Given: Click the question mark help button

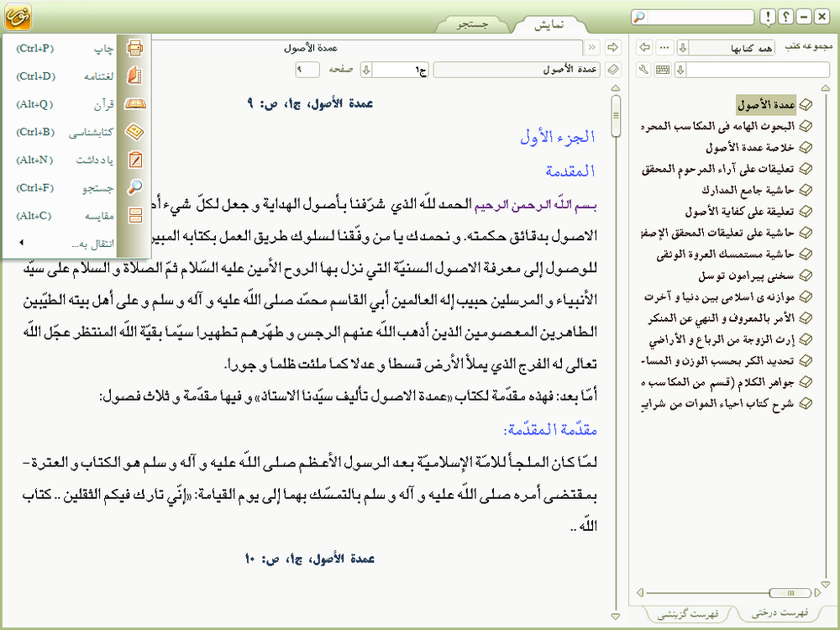Looking at the screenshot, I should click(785, 17).
